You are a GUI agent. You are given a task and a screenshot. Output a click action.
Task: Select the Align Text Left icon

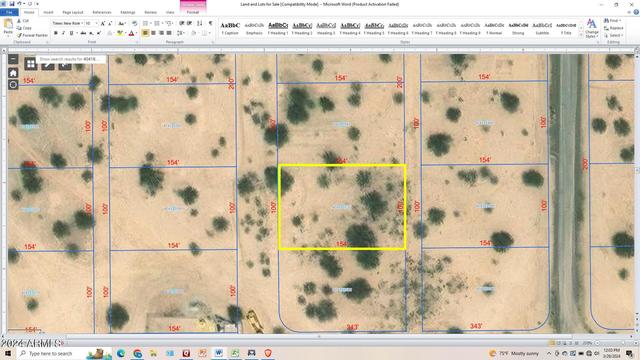pyautogui.click(x=145, y=33)
